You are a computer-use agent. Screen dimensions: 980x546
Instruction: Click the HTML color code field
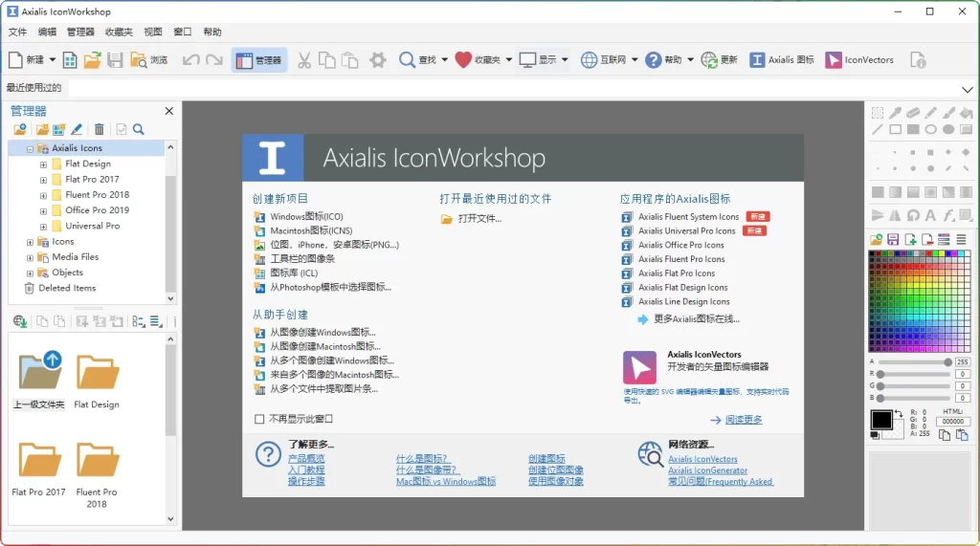(x=953, y=422)
